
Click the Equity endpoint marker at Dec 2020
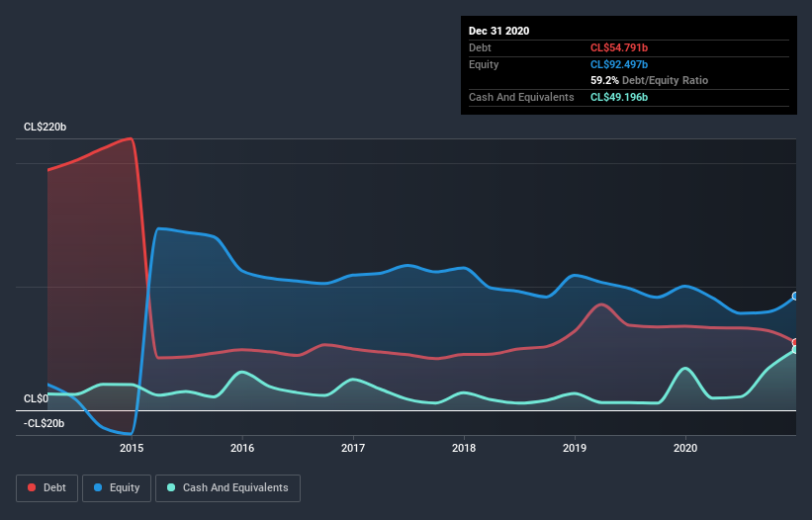pyautogui.click(x=795, y=296)
